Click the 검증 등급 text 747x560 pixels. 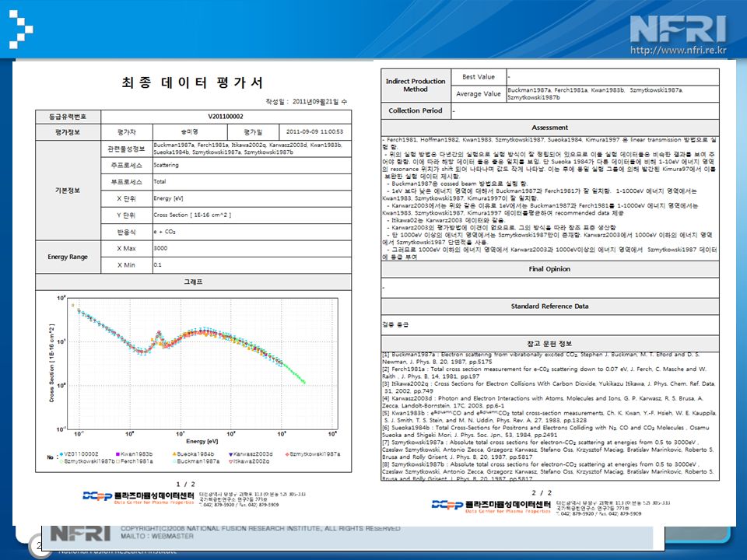point(395,325)
